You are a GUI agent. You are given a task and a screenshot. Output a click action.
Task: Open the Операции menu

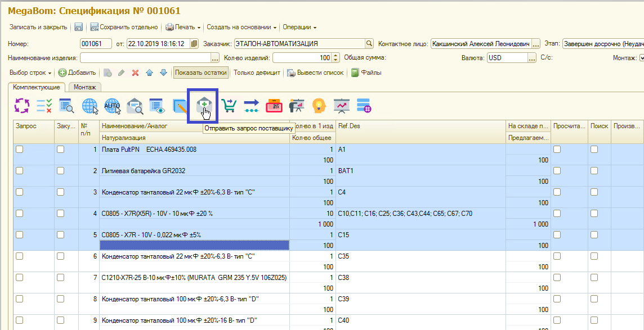[x=299, y=27]
